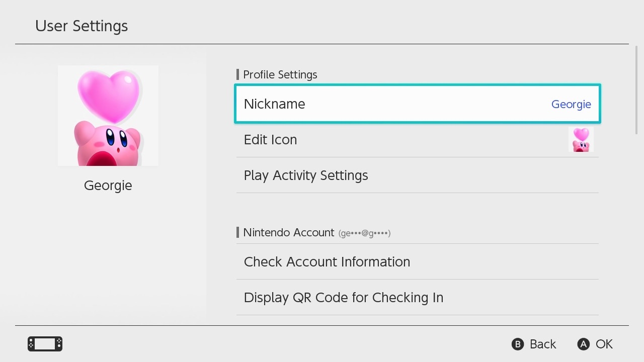Click the B Back button

534,344
